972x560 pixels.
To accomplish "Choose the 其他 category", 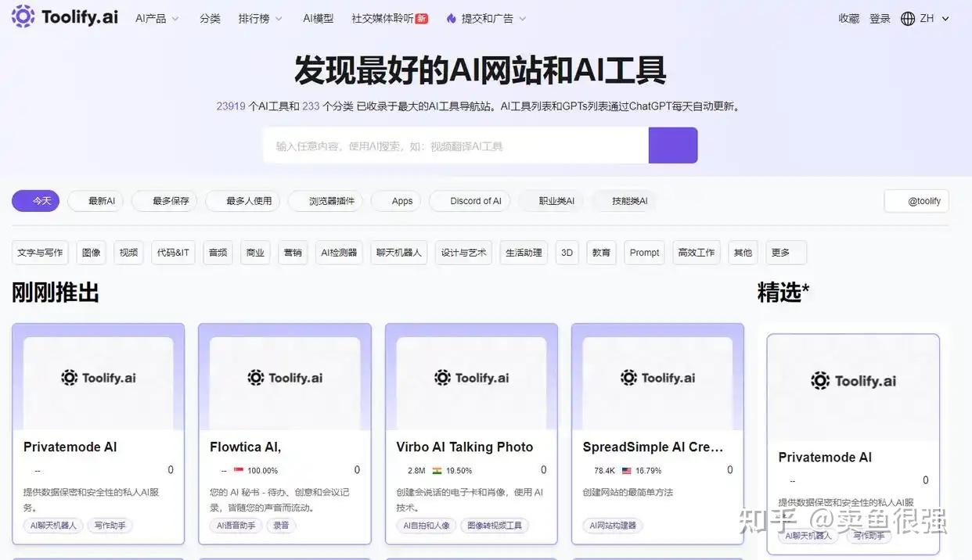I will click(x=743, y=253).
